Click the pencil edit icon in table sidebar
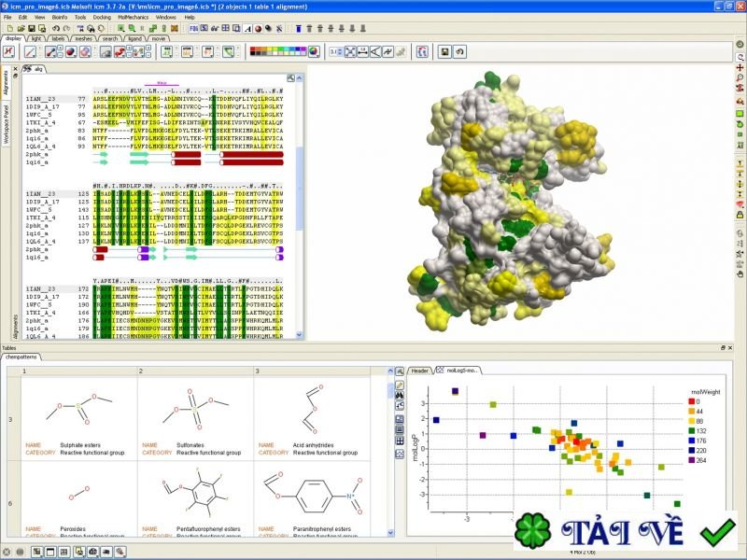This screenshot has height=560, width=747. coord(400,385)
